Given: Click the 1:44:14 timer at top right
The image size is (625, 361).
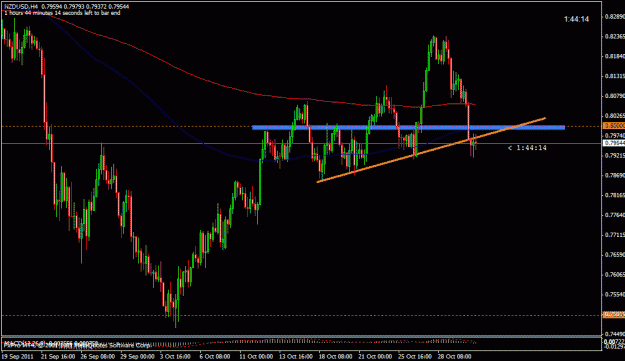Looking at the screenshot, I should click(x=576, y=19).
